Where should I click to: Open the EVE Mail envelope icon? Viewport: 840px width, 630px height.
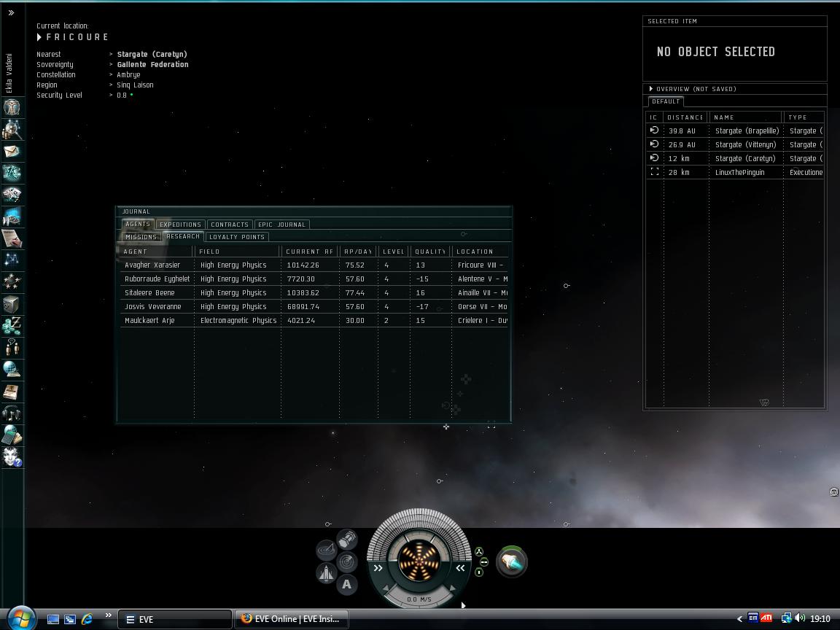click(x=11, y=152)
